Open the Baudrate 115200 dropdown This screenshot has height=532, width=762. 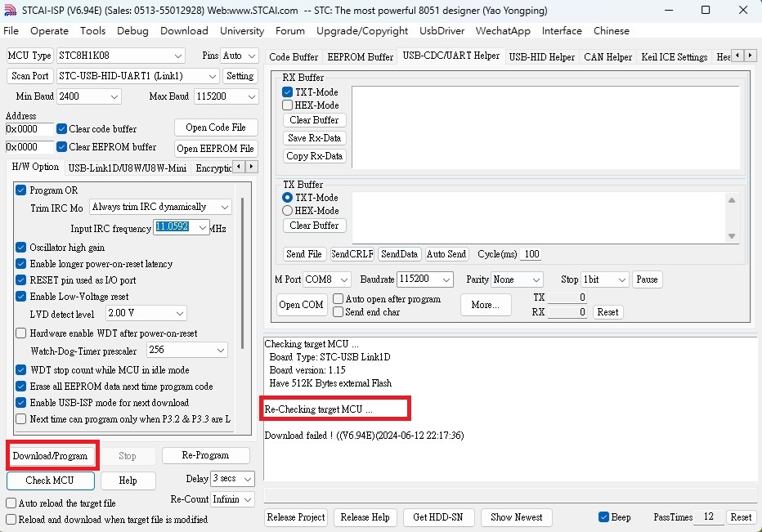click(425, 279)
